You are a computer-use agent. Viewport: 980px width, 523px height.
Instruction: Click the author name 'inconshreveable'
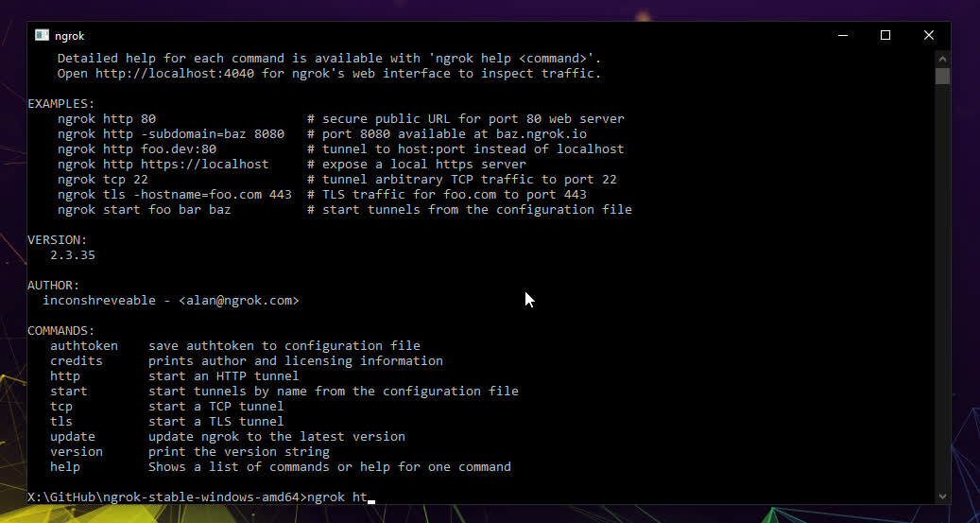(x=98, y=301)
